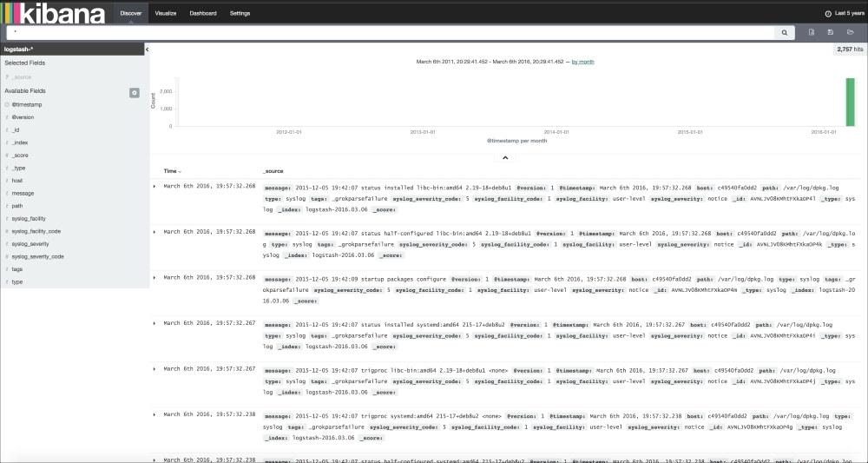The height and width of the screenshot is (463, 868).
Task: Select the syslog_severity field in the sidebar
Action: coord(30,244)
